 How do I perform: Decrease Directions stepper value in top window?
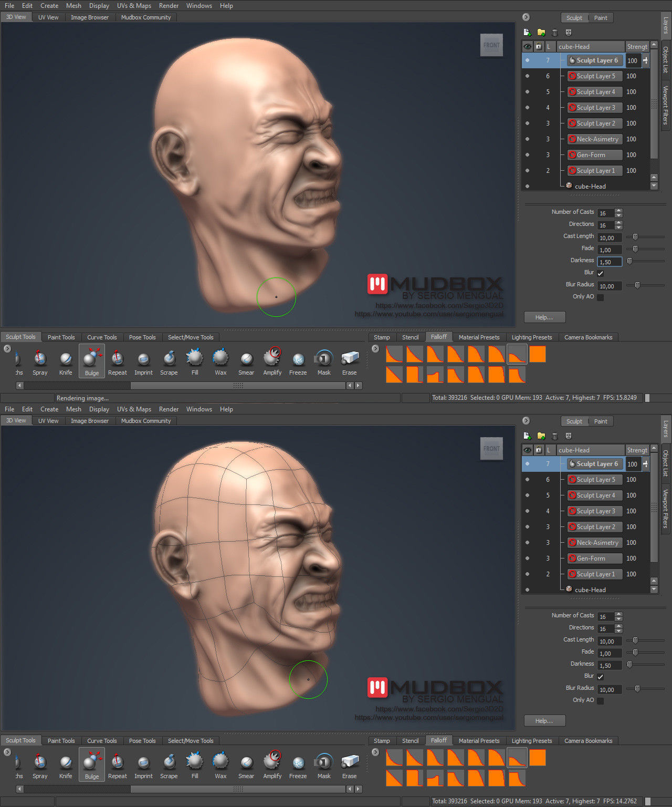(x=618, y=227)
